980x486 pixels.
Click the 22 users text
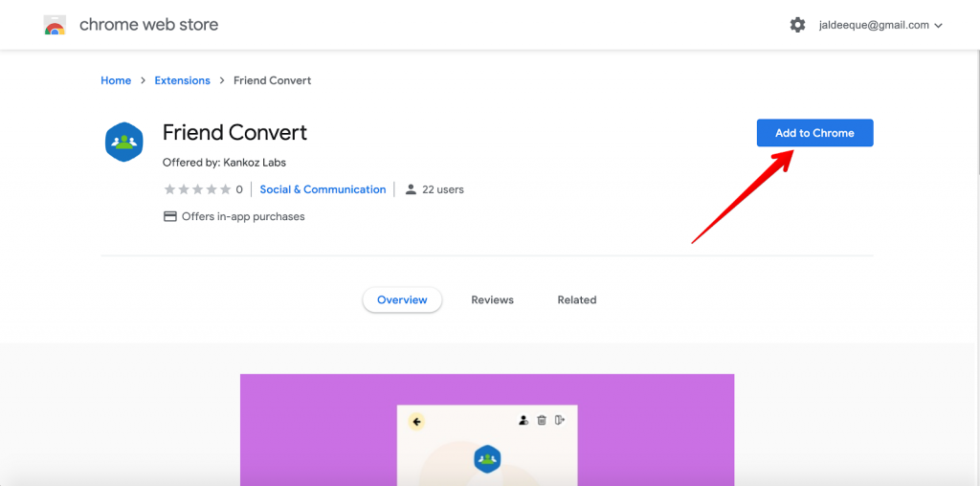[x=443, y=189]
